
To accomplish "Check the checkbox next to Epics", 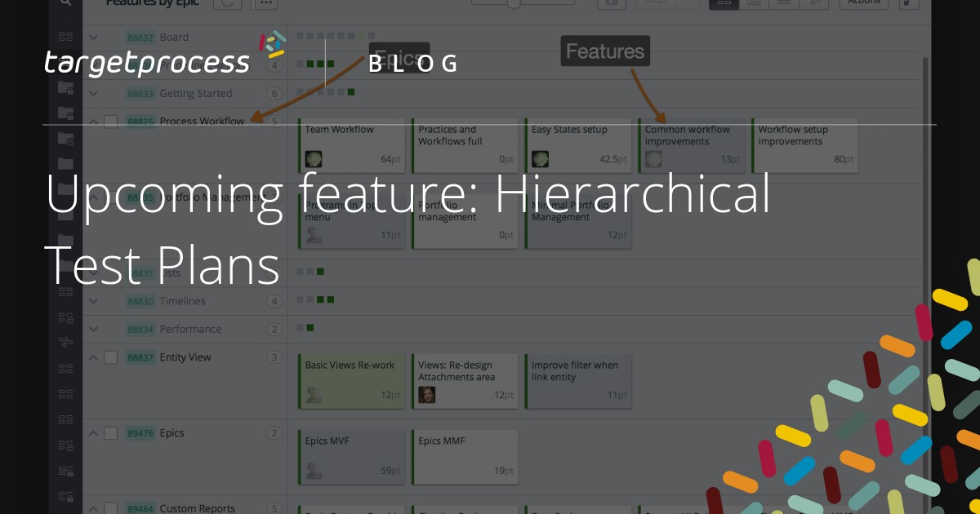I will 110,433.
